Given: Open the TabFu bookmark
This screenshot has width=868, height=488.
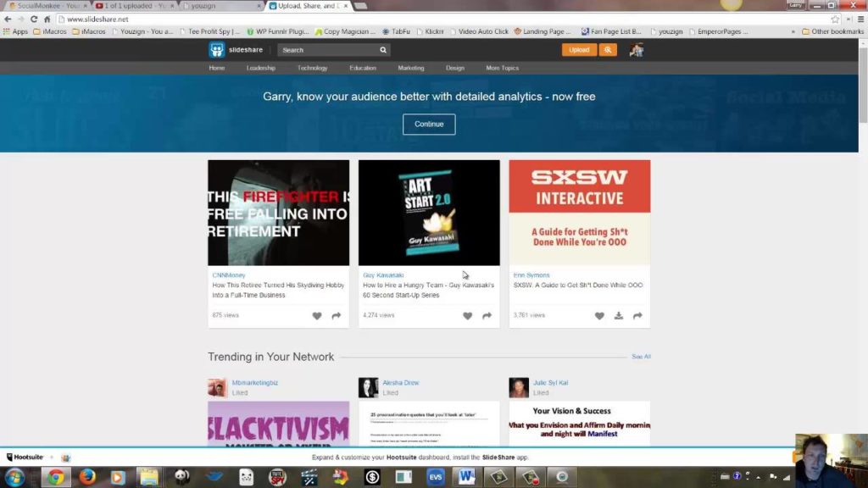Looking at the screenshot, I should [397, 31].
